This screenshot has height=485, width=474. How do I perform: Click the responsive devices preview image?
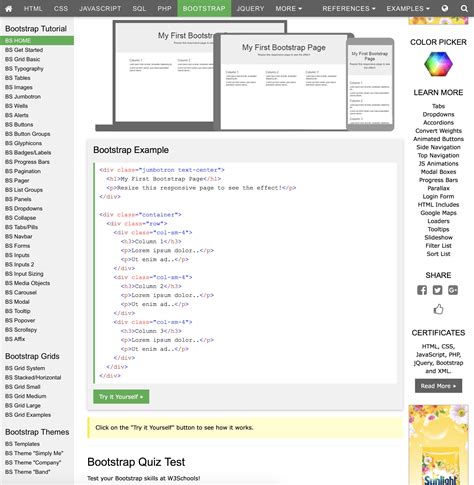click(245, 76)
